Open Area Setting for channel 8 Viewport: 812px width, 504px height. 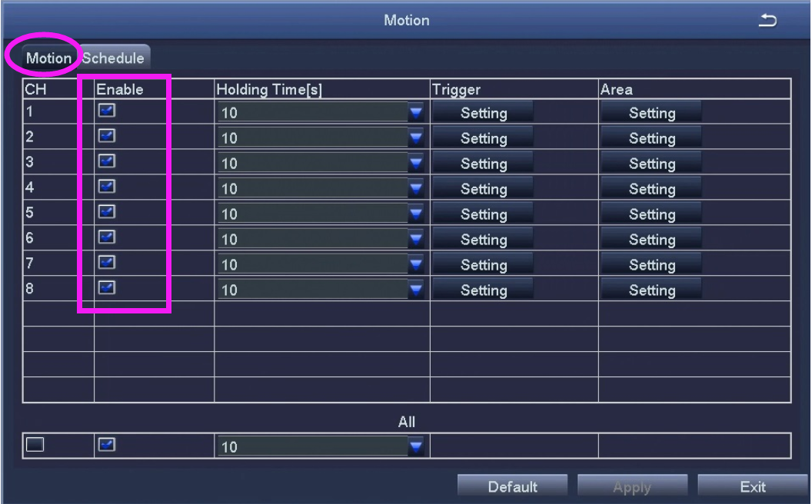tap(651, 289)
